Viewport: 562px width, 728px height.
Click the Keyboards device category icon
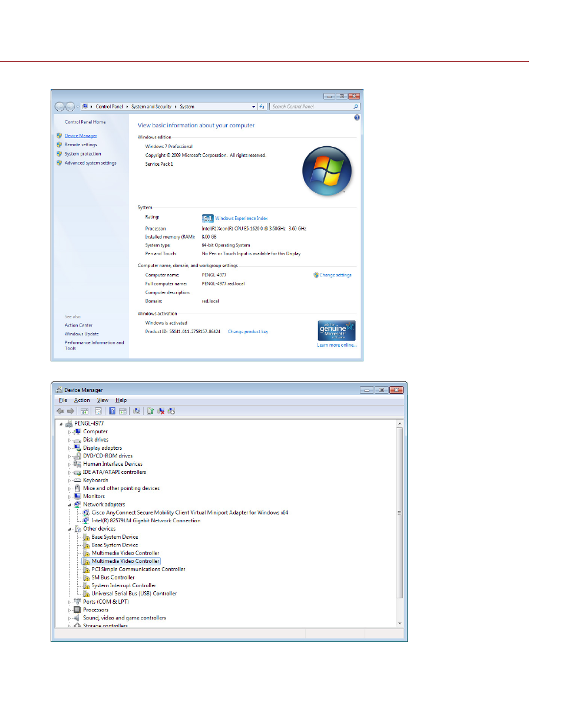click(x=77, y=480)
